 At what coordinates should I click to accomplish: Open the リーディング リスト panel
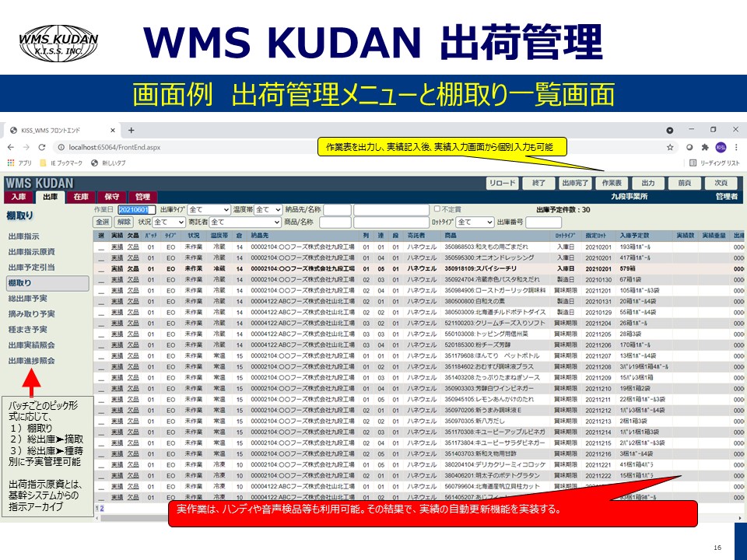[714, 163]
